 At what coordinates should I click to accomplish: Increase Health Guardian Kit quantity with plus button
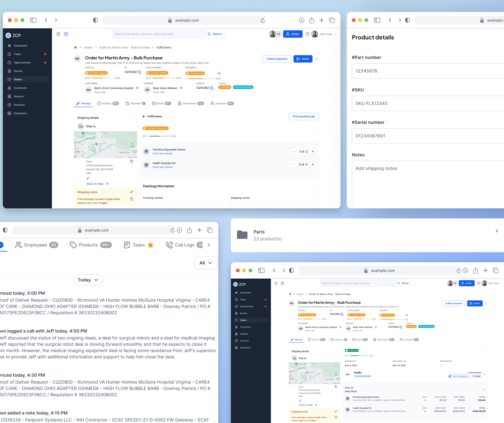pyautogui.click(x=312, y=164)
